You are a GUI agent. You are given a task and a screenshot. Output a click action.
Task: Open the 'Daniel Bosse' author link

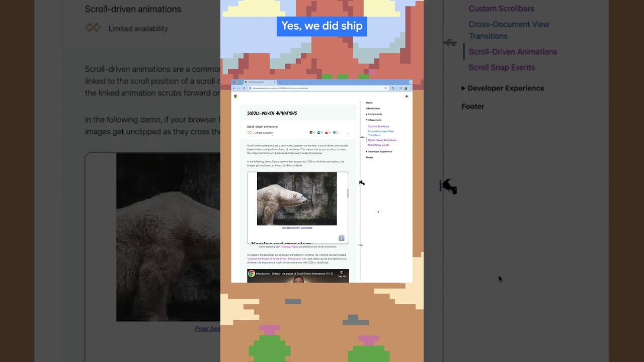coord(306,228)
